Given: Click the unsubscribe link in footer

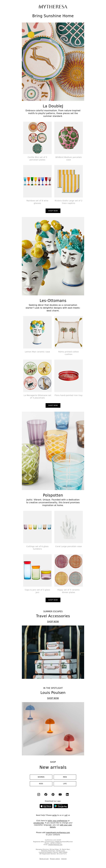Looking at the screenshot, I should click(39, 823).
